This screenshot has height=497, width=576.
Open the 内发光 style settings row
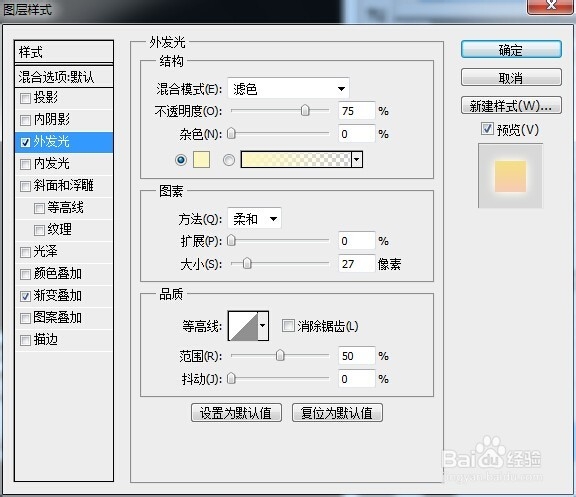click(64, 164)
